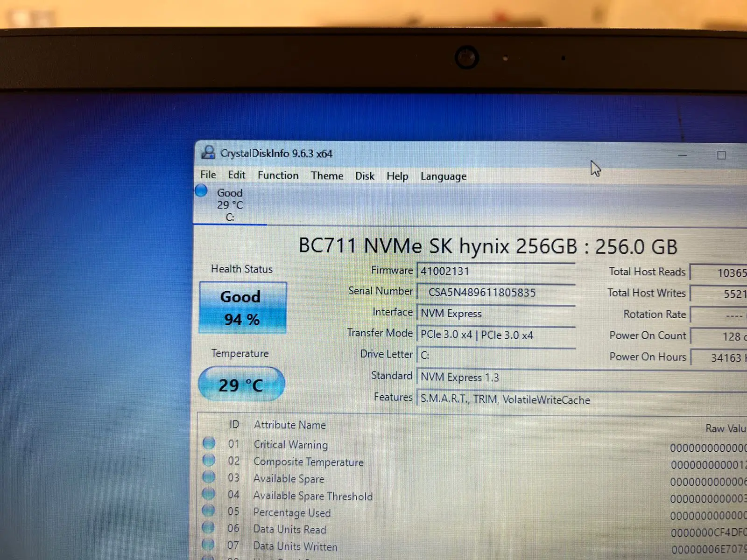
Task: Click the status dot for Available Spare Threshold
Action: pyautogui.click(x=209, y=493)
